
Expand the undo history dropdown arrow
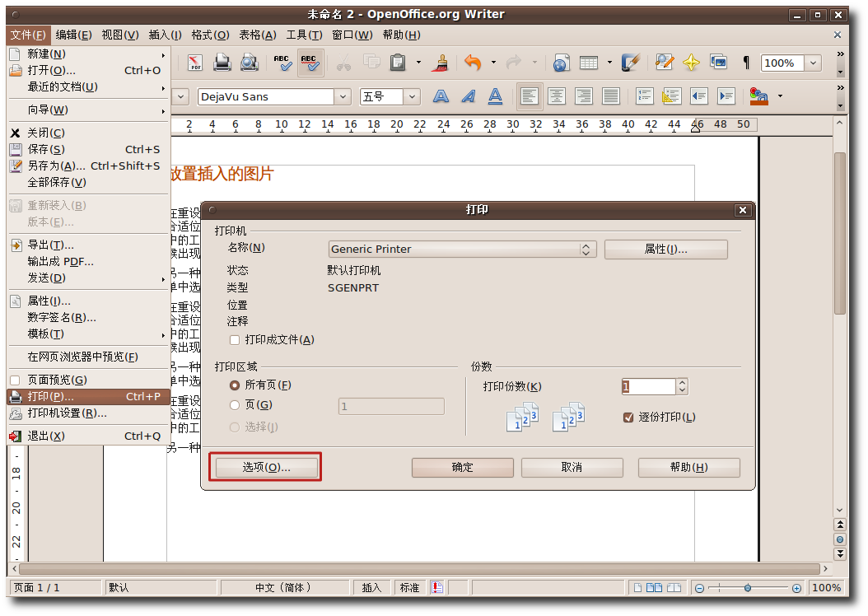click(493, 63)
